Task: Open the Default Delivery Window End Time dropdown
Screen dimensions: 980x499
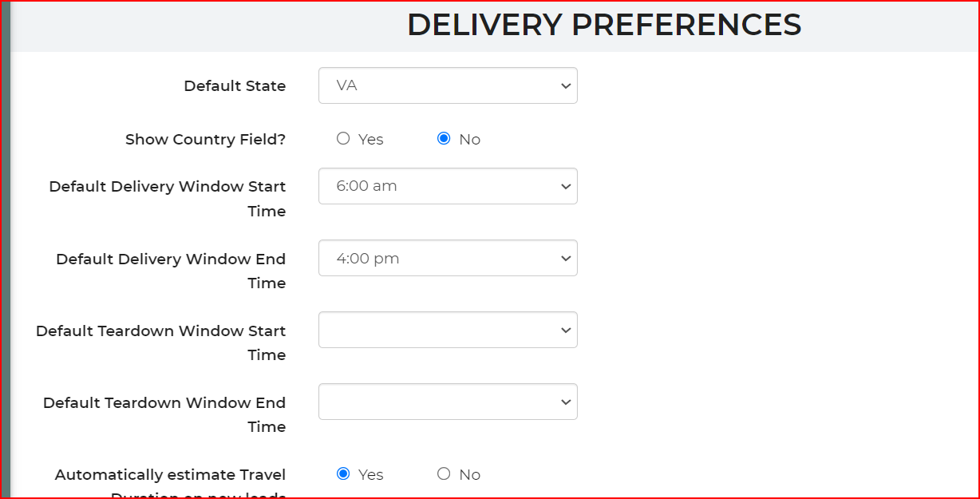Action: point(447,258)
